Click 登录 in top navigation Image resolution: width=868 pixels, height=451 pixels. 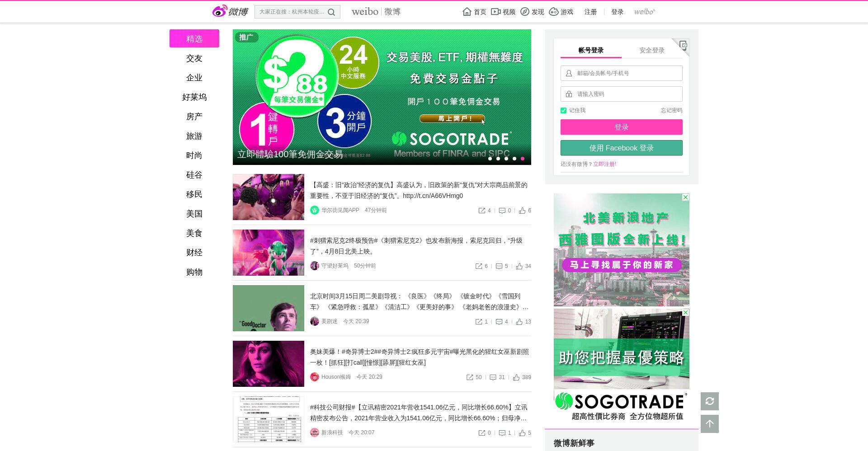click(x=617, y=12)
